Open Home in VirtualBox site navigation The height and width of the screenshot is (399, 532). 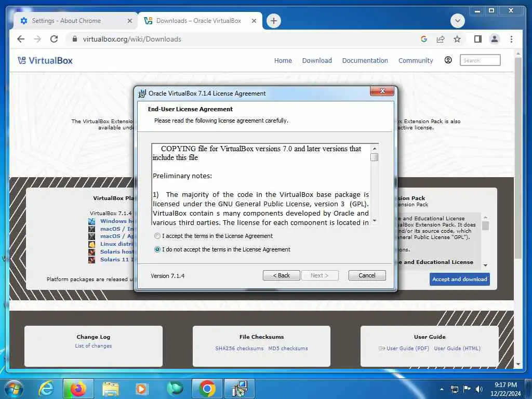click(283, 60)
